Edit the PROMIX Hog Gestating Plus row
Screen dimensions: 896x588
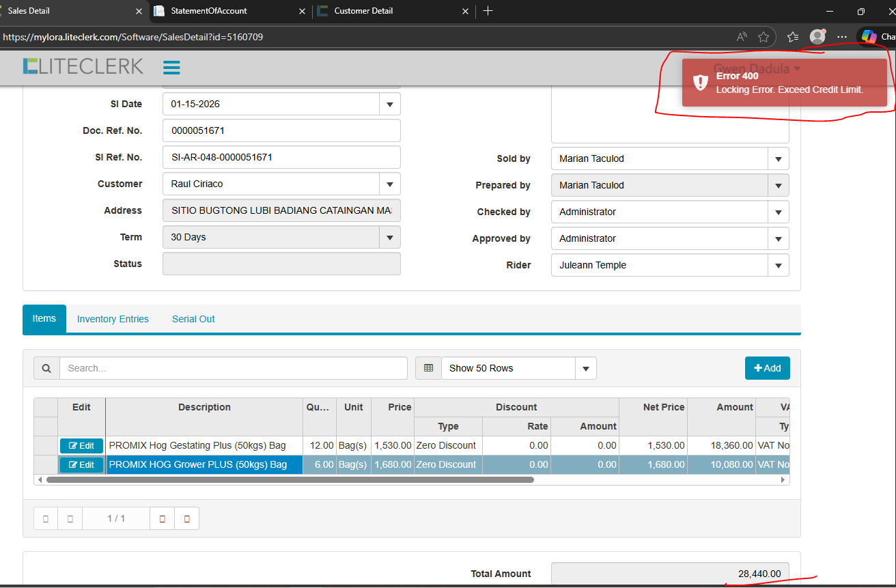click(81, 446)
